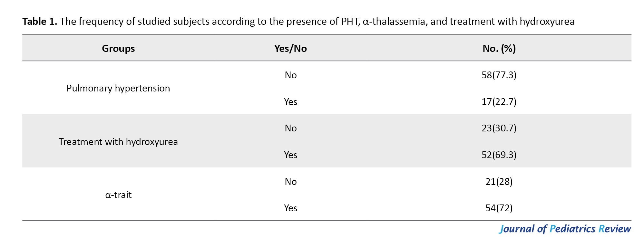Click the table caption about hydroxyurea treatment

(317, 22)
